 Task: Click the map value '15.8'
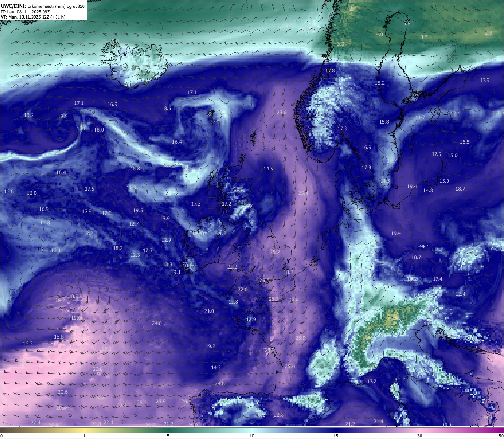point(384,122)
